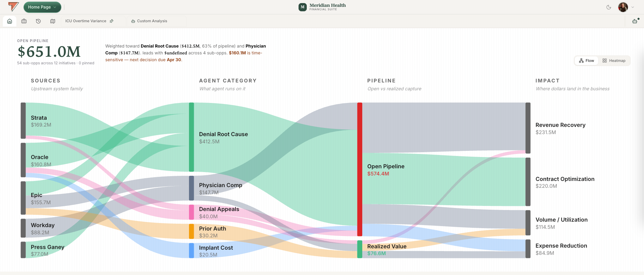This screenshot has width=644, height=275.
Task: Click the $160.1M time-sensitive link
Action: (237, 53)
